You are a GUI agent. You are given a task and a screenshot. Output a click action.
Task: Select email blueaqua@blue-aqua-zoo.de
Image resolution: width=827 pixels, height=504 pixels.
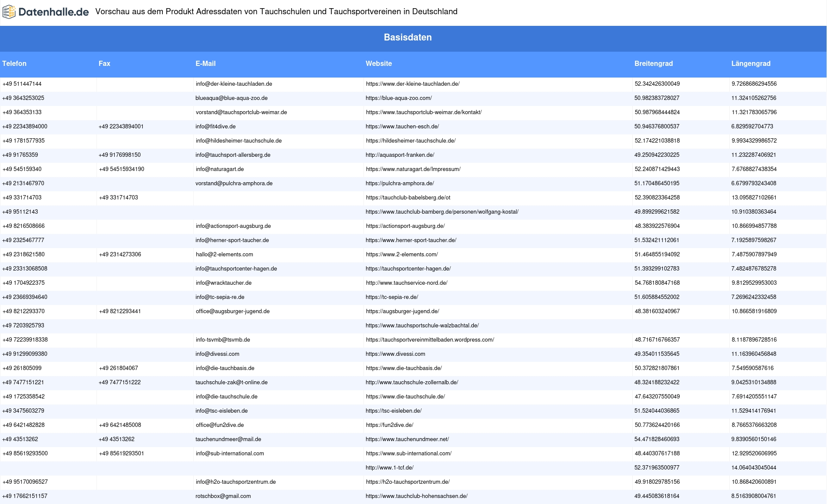click(x=232, y=98)
